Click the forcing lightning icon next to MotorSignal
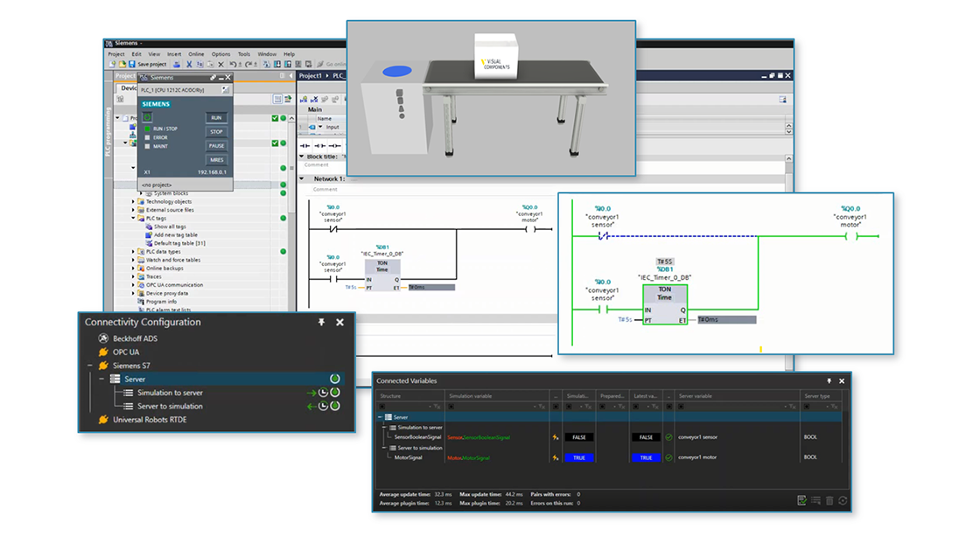This screenshot has height=551, width=980. pos(555,457)
